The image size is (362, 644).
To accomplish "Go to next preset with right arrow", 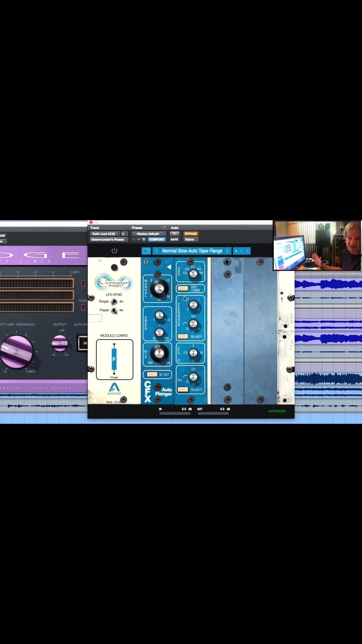I will tap(228, 251).
